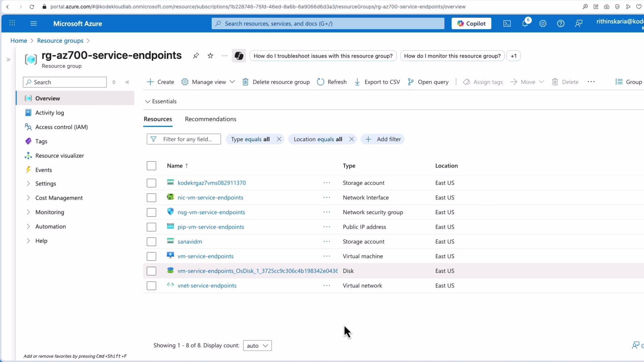Image resolution: width=644 pixels, height=362 pixels.
Task: Open the ellipsis menu next to title
Action: point(225,56)
